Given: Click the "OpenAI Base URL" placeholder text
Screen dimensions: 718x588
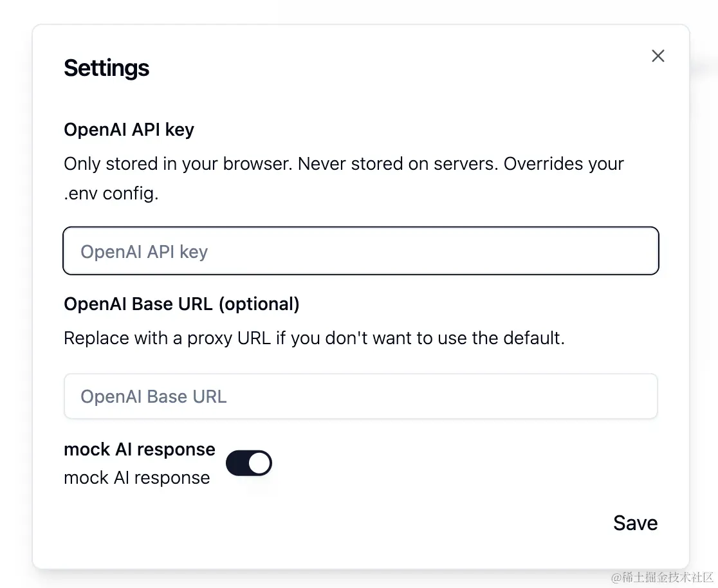Looking at the screenshot, I should [x=154, y=396].
